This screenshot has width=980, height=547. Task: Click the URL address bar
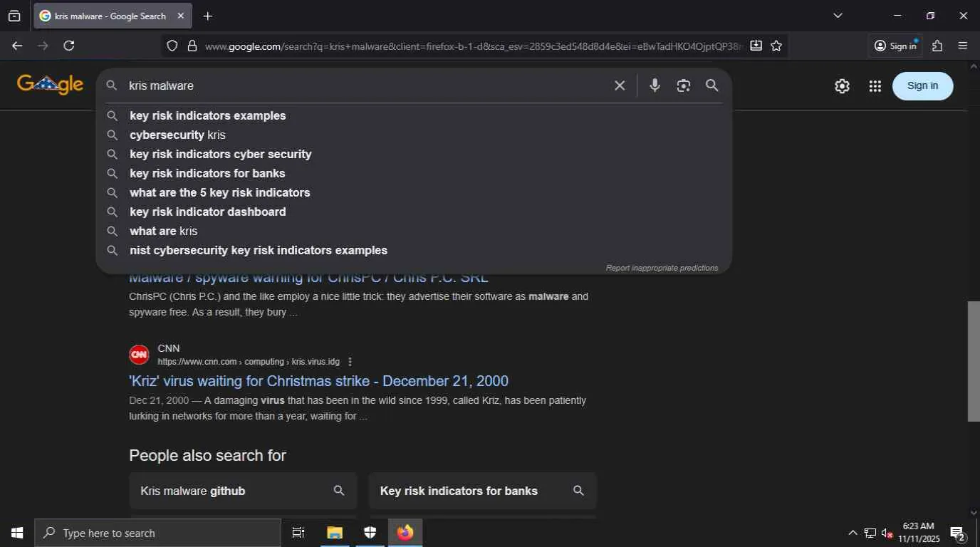pos(474,46)
